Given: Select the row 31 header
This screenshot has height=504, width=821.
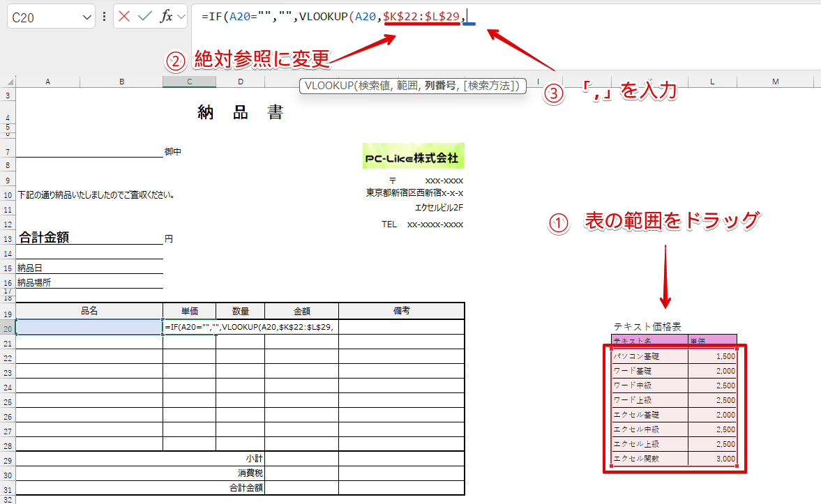Looking at the screenshot, I should 8,490.
